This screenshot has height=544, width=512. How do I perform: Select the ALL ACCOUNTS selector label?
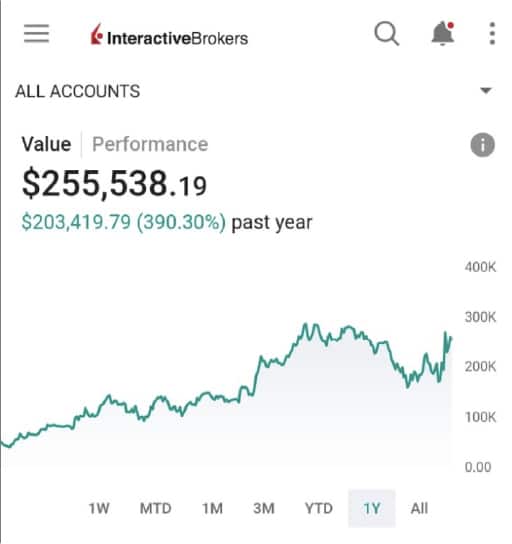click(77, 91)
